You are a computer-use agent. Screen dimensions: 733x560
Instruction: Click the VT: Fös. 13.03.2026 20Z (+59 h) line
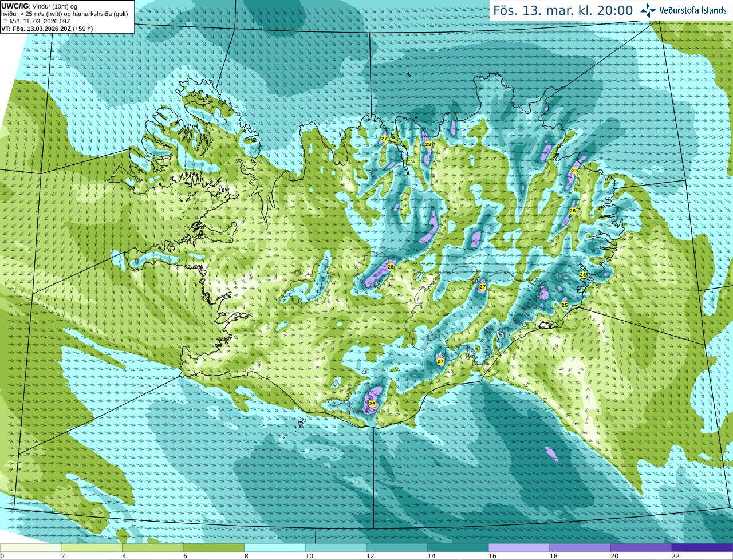click(x=47, y=29)
